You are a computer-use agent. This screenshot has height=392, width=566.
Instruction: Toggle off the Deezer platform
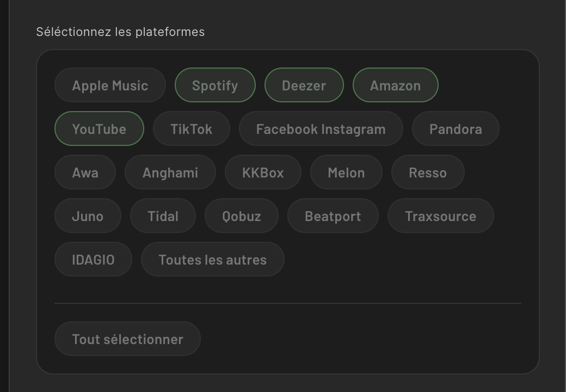pos(304,85)
